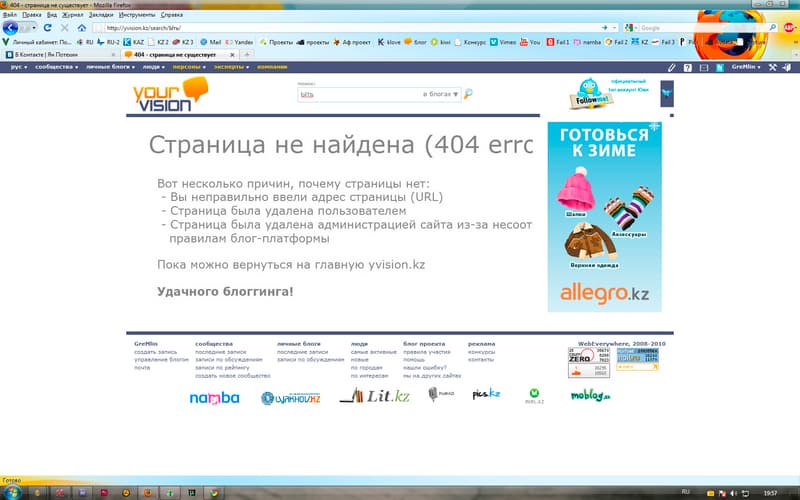Click the Firefox icon in the taskbar
This screenshot has width=800, height=500.
pyautogui.click(x=148, y=493)
